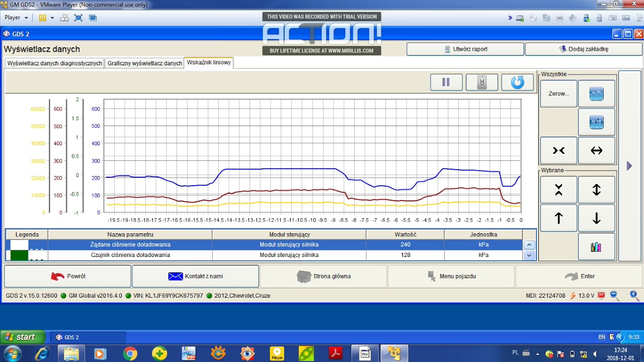Click the Enter button at bottom right
644x362 pixels.
tap(579, 276)
